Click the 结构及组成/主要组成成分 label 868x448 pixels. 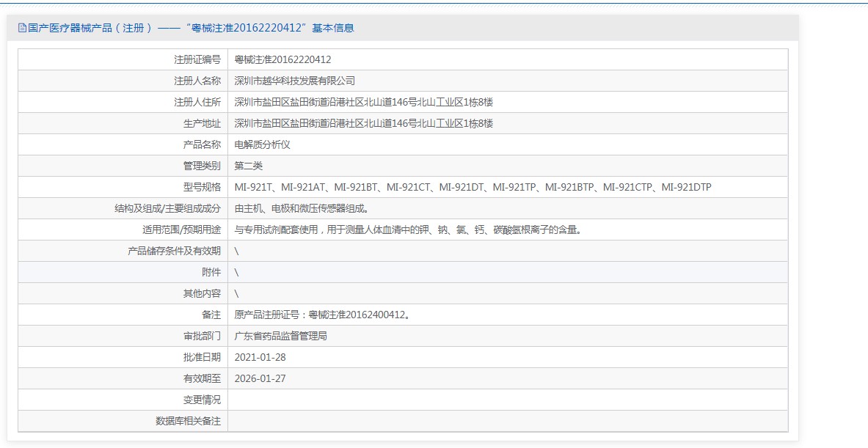tap(167, 208)
